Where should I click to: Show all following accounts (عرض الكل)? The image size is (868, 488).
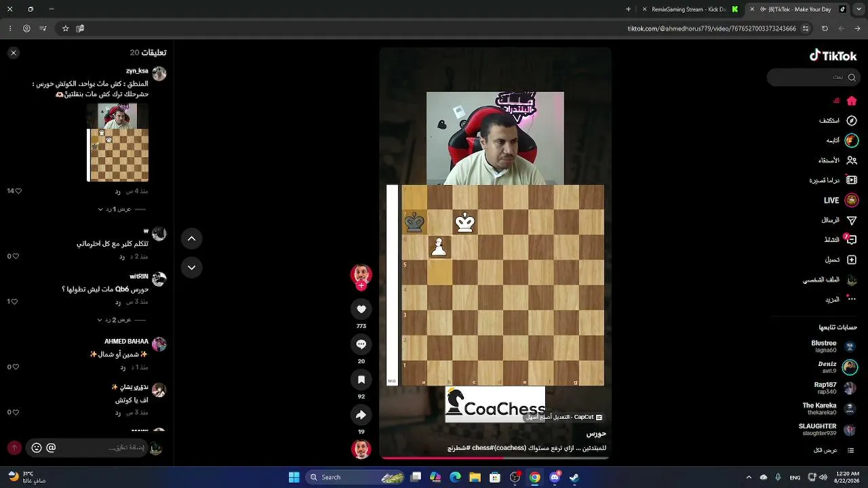coord(834,451)
